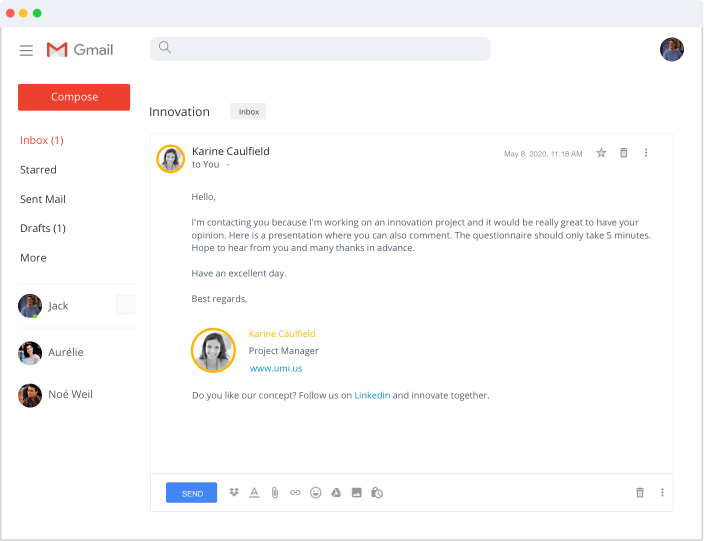Focus the mail search field
Viewport: 704px width, 541px height.
[320, 49]
